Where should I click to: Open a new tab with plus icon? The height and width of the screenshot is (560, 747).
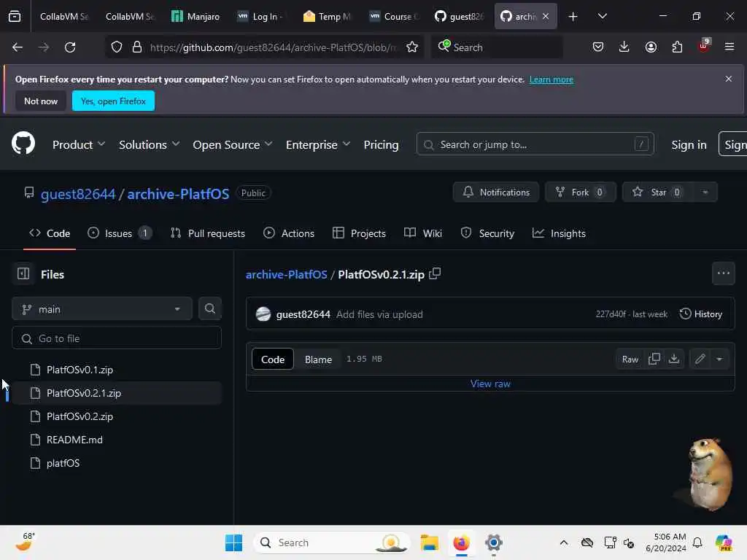(573, 16)
